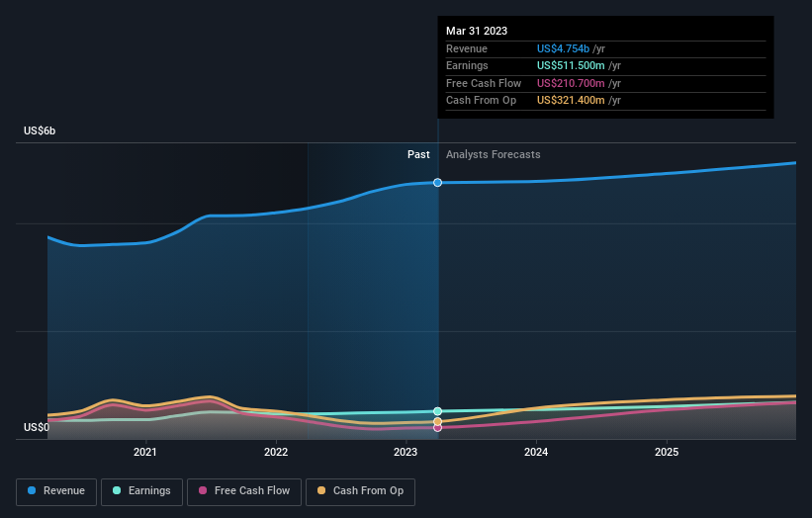The height and width of the screenshot is (518, 812).
Task: Click the Earnings row label in tooltip
Action: 467,65
